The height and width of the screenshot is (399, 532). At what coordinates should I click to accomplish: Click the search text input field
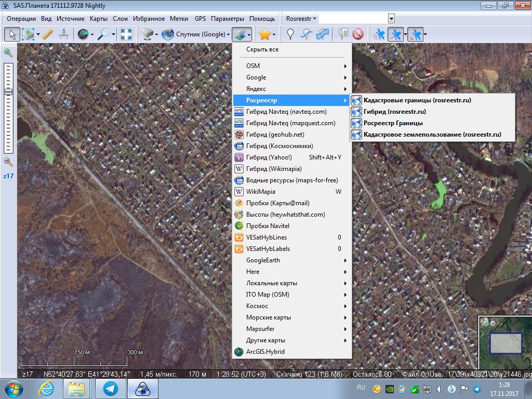click(353, 19)
